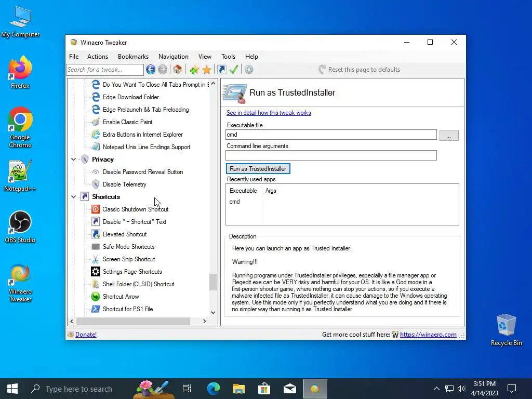Open 'See in detail how this tweak works' link
532x399 pixels.
(x=269, y=113)
